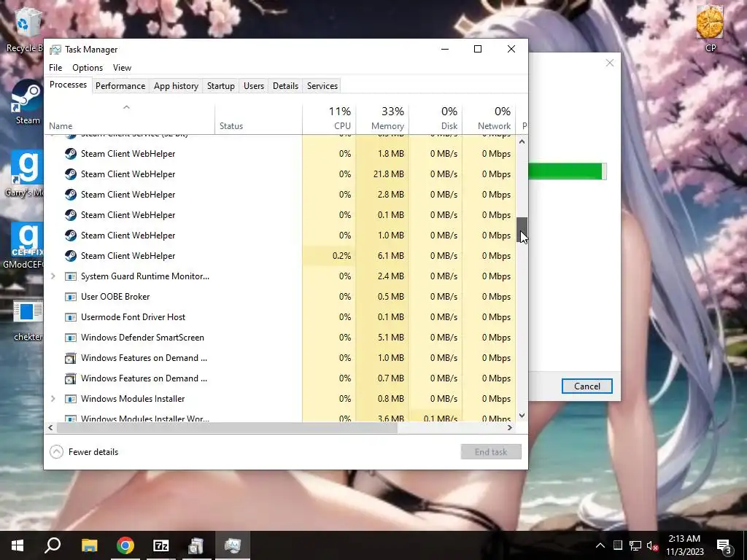Click the vertical scrollbar thumb
Image resolution: width=747 pixels, height=560 pixels.
pos(522,230)
